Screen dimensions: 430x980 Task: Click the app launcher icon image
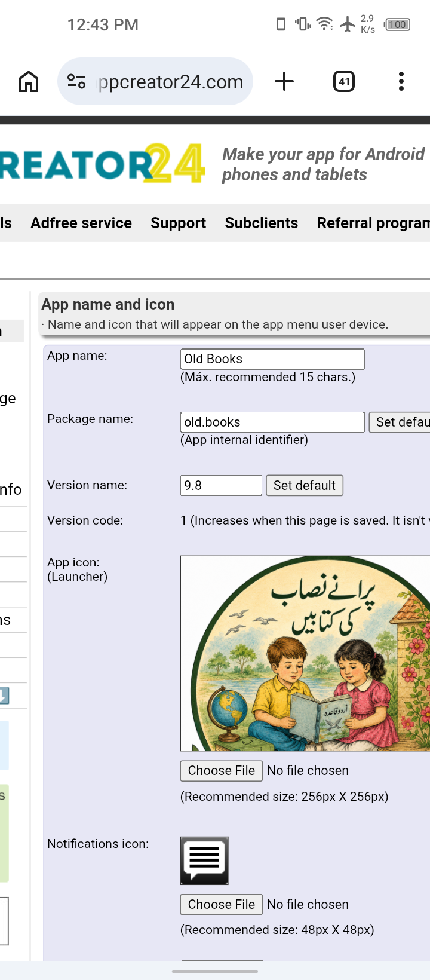(305, 653)
